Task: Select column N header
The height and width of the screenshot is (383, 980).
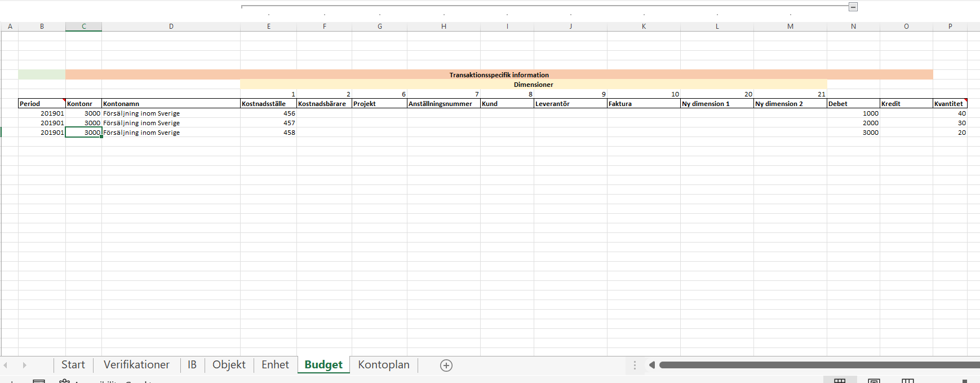Action: coord(853,27)
